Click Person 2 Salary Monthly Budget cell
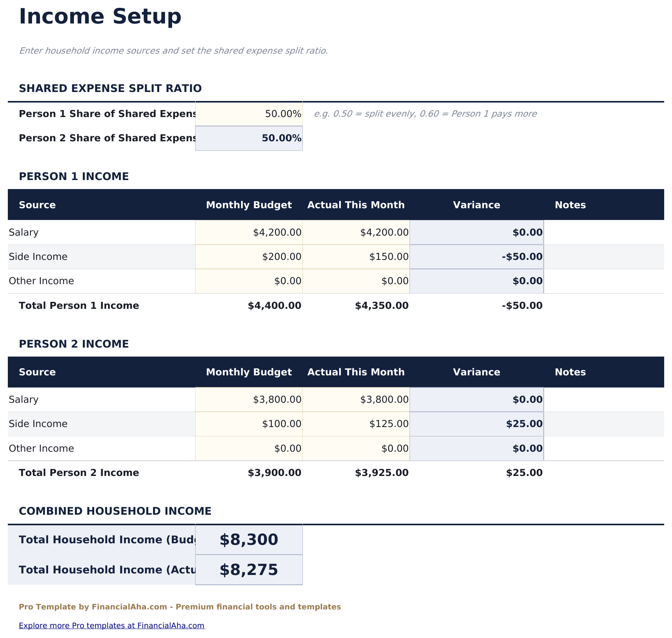672x638 pixels. [248, 399]
